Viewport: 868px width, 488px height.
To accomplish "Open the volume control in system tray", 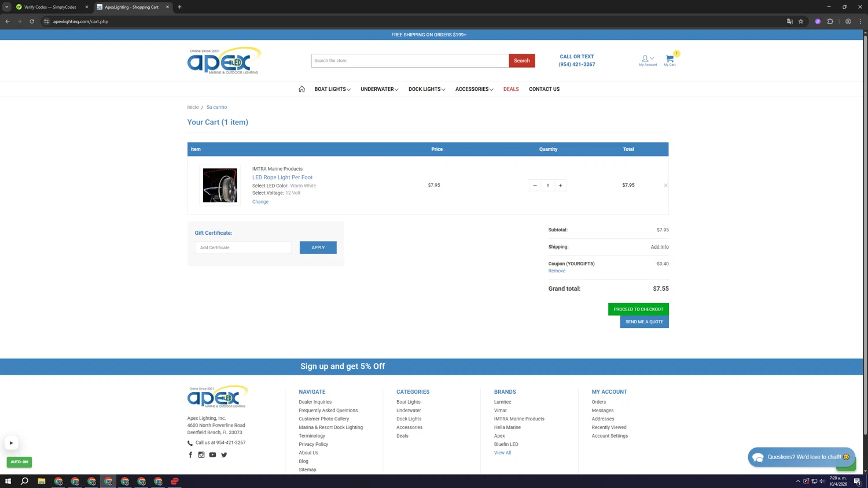I will coord(822,481).
